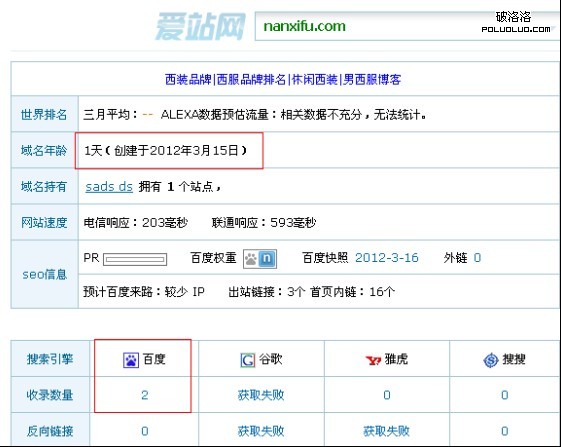
Task: Click the 预计百度来路 text
Action: pyautogui.click(x=144, y=292)
